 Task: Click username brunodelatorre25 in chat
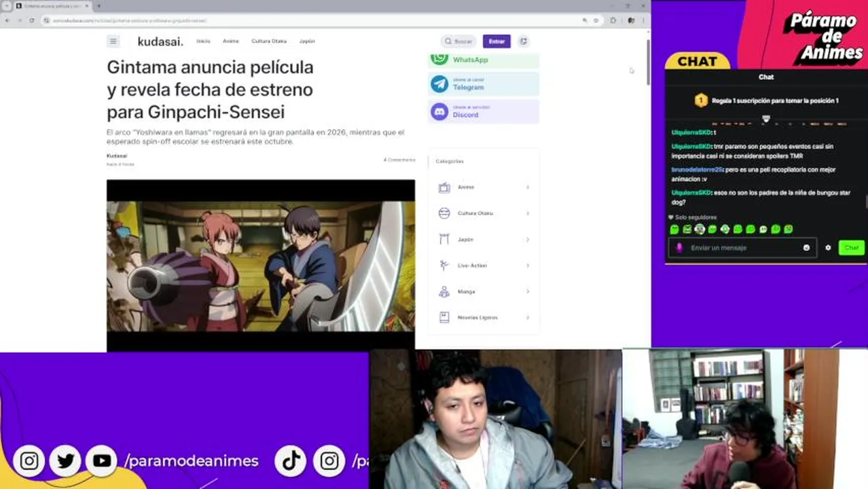(698, 170)
